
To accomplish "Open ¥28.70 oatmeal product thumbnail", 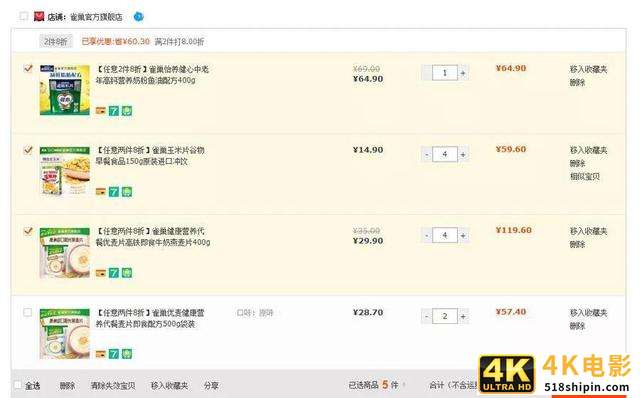I will click(x=64, y=333).
